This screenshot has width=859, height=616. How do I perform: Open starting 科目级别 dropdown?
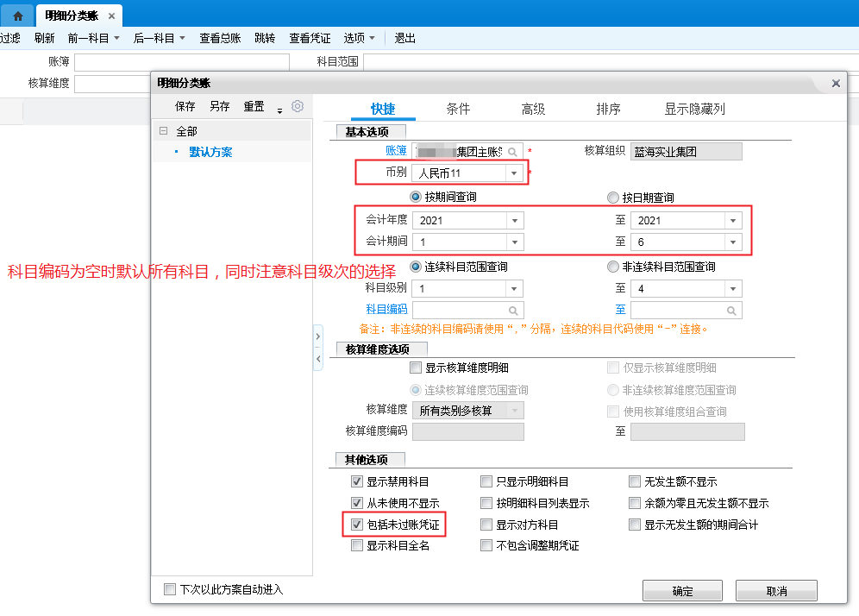click(514, 288)
